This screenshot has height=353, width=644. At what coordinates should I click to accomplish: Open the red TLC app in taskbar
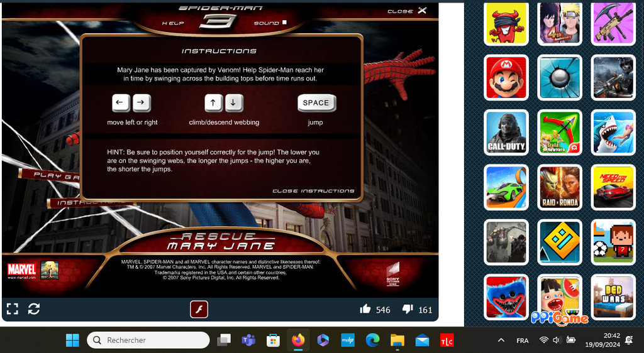pyautogui.click(x=447, y=340)
